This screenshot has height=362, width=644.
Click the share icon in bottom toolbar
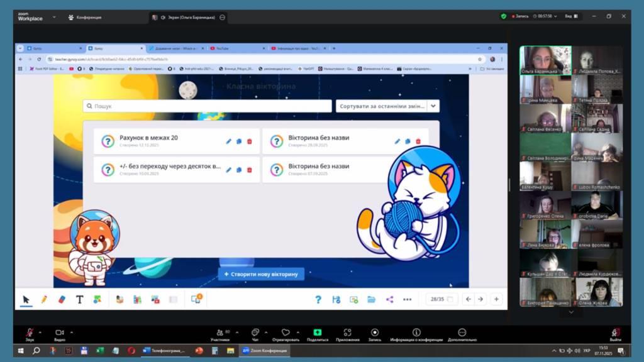389,300
